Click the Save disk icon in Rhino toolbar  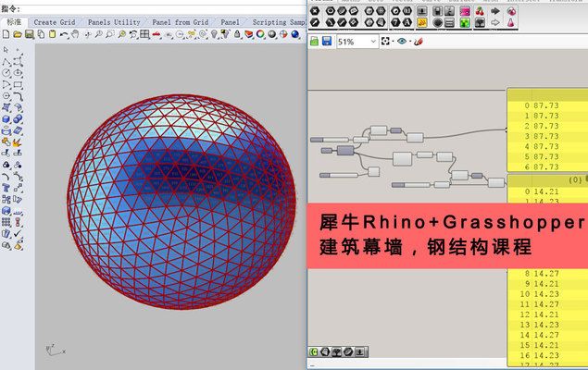pyautogui.click(x=29, y=34)
